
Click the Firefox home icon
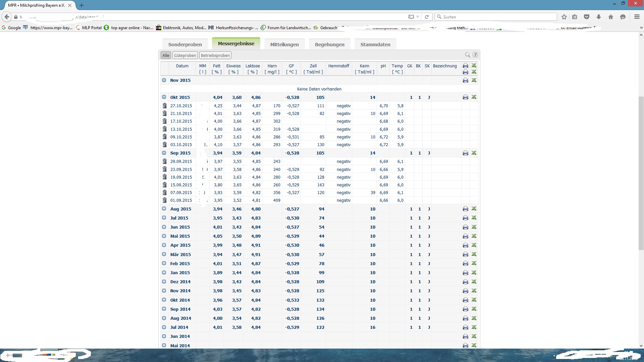pyautogui.click(x=610, y=17)
